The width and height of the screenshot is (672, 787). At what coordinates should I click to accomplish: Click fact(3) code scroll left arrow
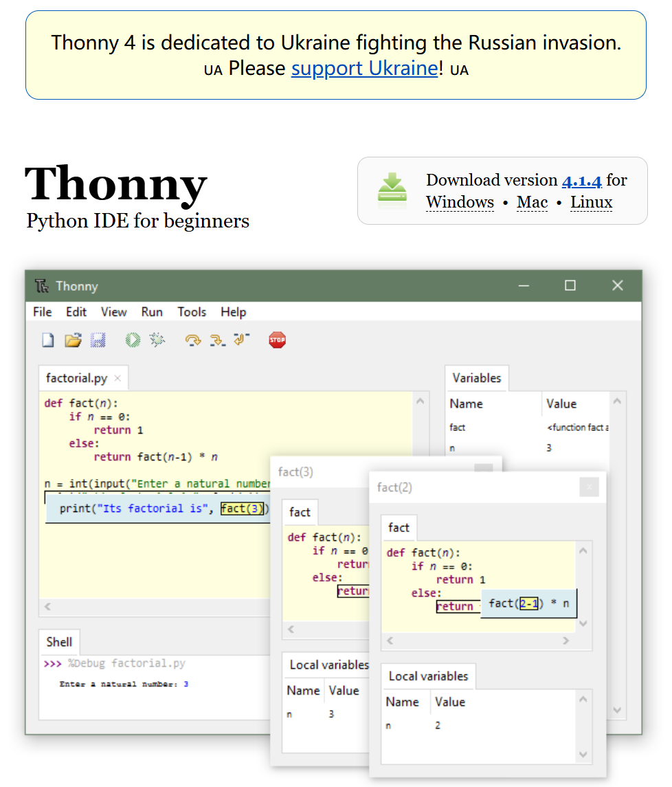click(x=291, y=629)
